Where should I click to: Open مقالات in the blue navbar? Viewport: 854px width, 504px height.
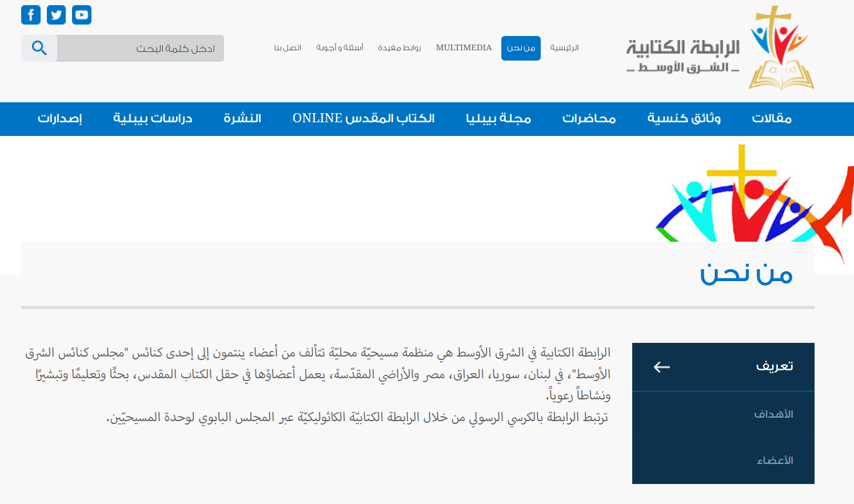(x=772, y=118)
